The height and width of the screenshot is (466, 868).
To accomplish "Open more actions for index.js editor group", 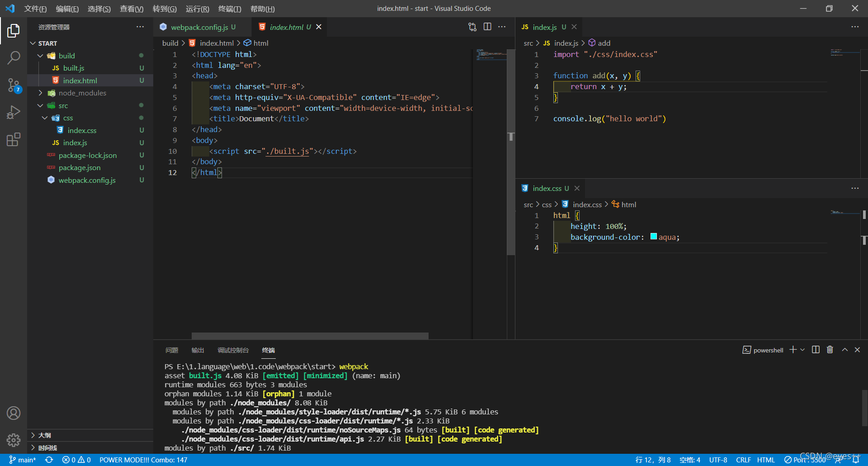I will [x=855, y=27].
